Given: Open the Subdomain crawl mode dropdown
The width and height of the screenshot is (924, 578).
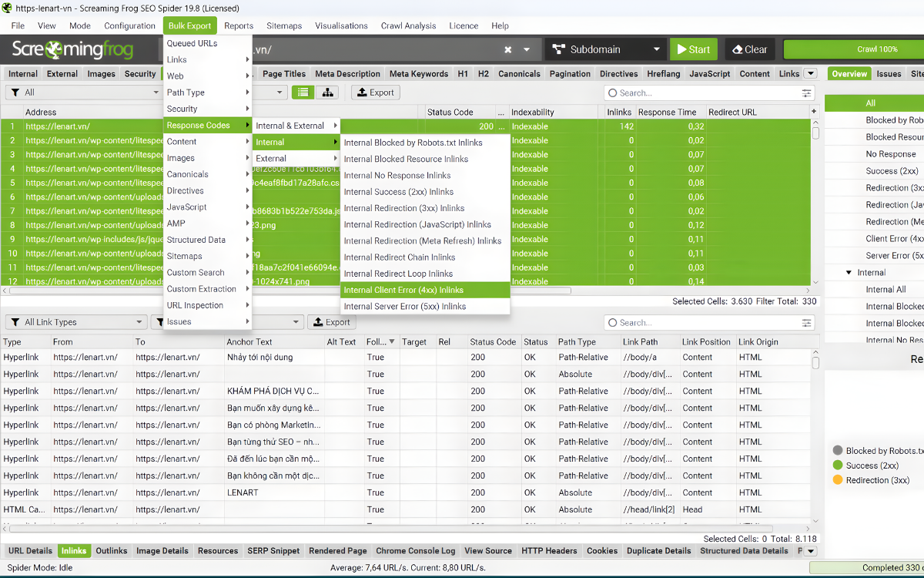Looking at the screenshot, I should point(605,49).
